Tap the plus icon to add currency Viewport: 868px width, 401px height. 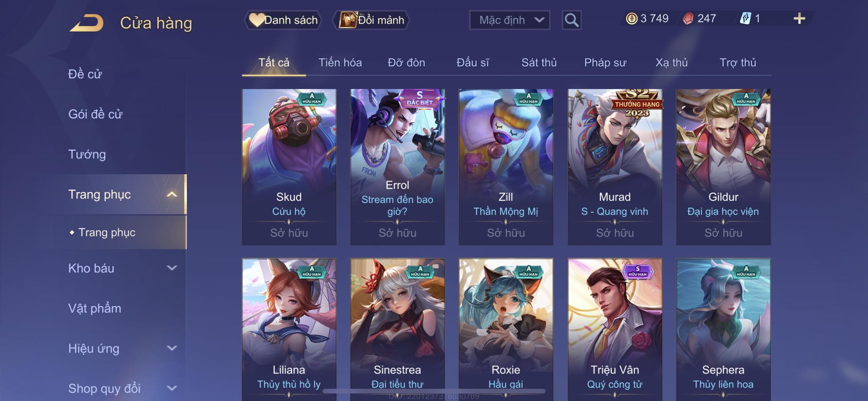coord(799,19)
